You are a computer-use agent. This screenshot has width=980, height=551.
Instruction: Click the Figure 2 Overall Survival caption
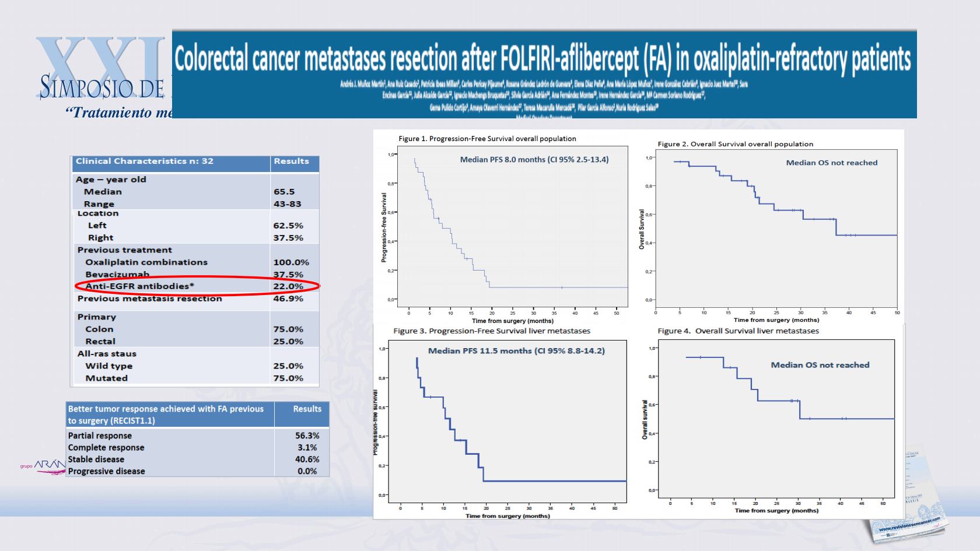click(735, 144)
